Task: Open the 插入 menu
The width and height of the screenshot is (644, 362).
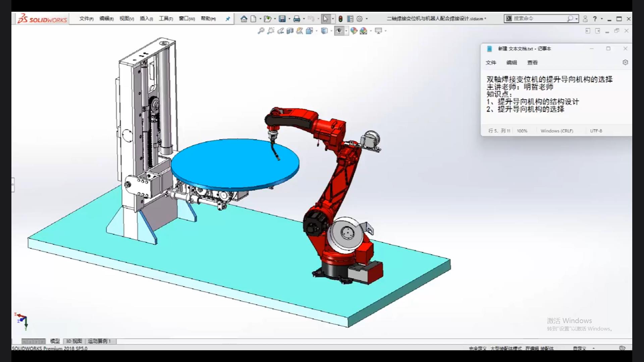Action: pyautogui.click(x=146, y=19)
